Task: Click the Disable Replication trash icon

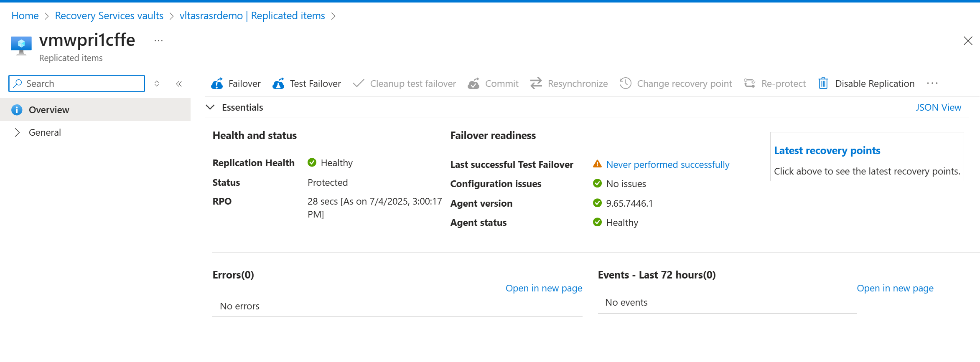Action: coord(823,84)
